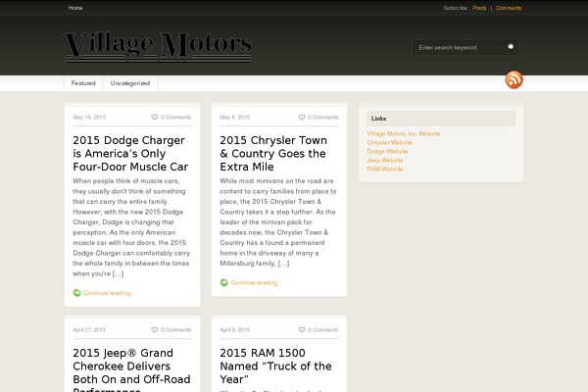This screenshot has height=392, width=588.
Task: Visit the Dodge Website link
Action: (x=387, y=151)
